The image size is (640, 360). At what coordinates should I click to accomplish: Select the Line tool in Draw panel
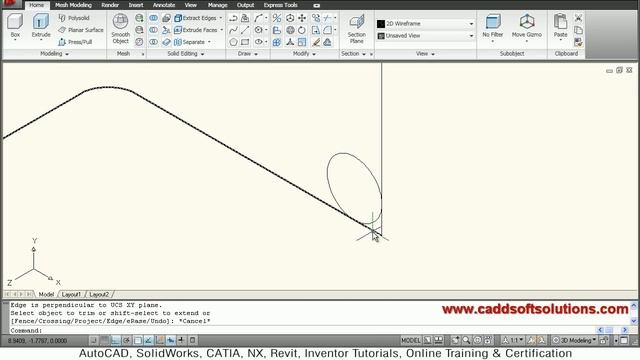tap(245, 30)
